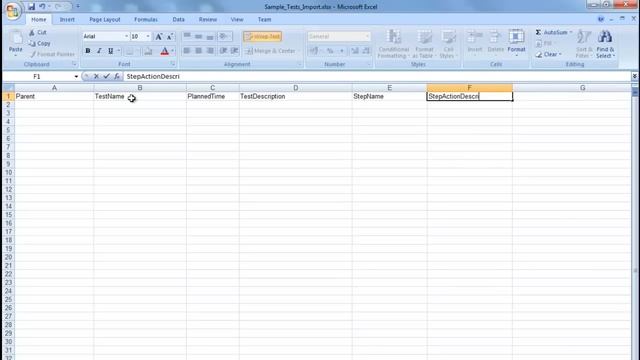Open the Clipboard pane launcher
Image resolution: width=640 pixels, height=360 pixels.
74,64
